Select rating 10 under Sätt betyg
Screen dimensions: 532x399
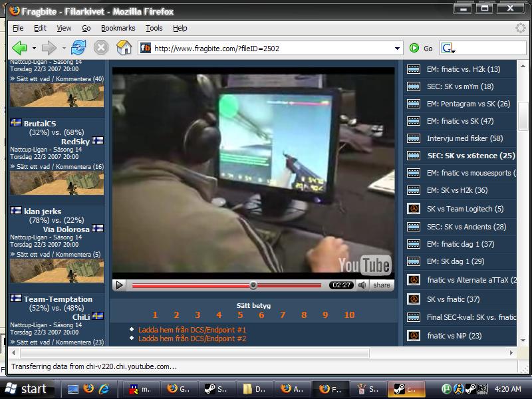point(349,315)
